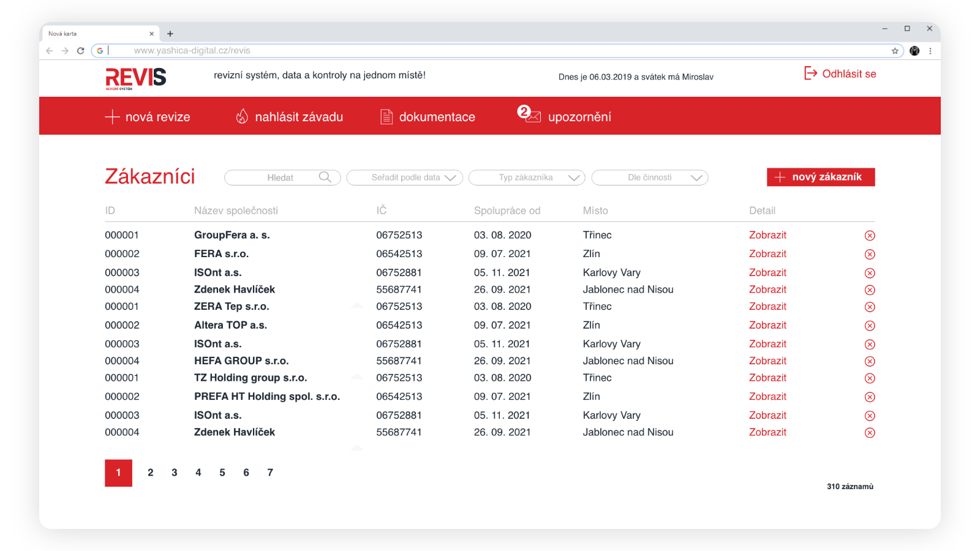The height and width of the screenshot is (551, 980).
Task: Show details for HEFA GROUP s.r.o.
Action: [x=767, y=361]
